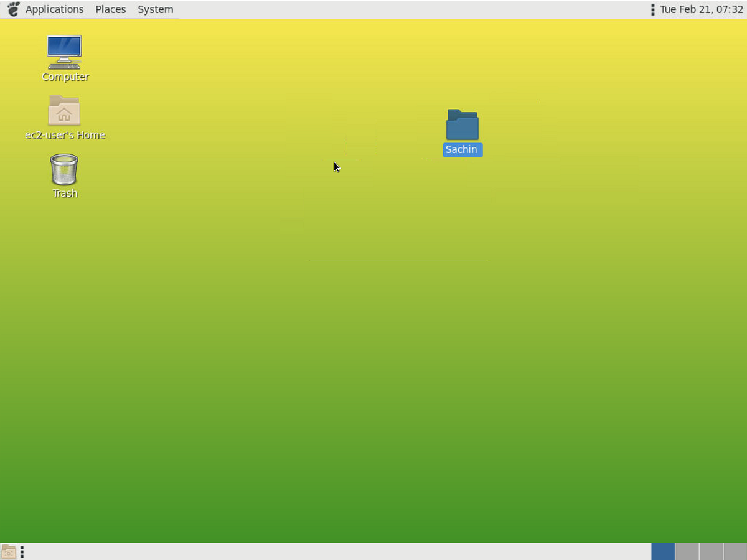747x560 pixels.
Task: Open the file manager icon in bottom panel
Action: pyautogui.click(x=9, y=551)
